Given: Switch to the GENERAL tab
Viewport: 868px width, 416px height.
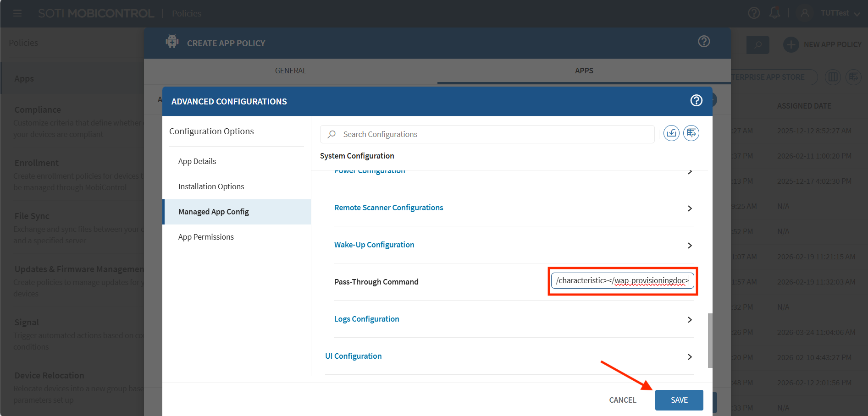Looking at the screenshot, I should click(x=290, y=71).
